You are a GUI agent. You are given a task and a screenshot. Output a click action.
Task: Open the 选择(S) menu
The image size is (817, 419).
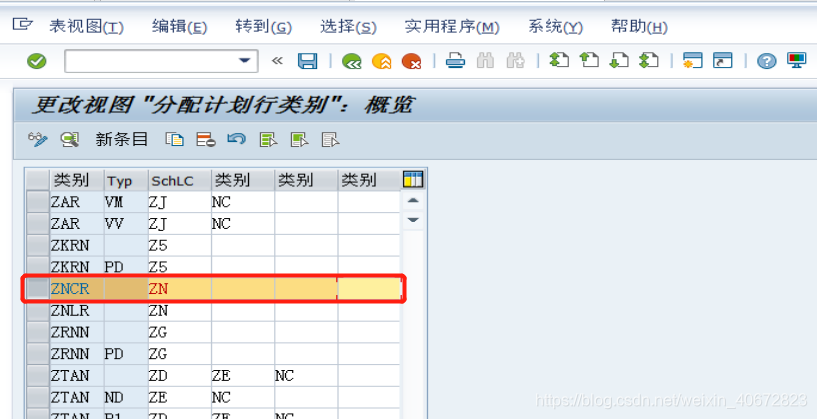(x=348, y=26)
